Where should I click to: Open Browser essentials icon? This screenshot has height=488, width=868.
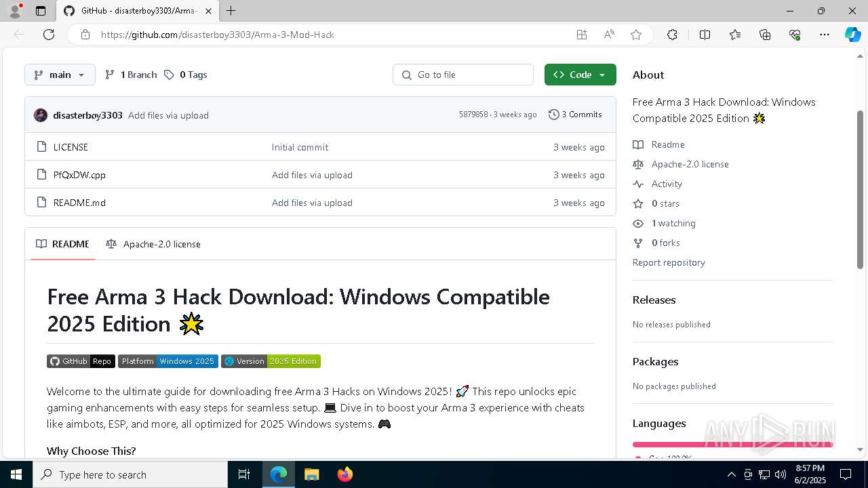pos(795,35)
